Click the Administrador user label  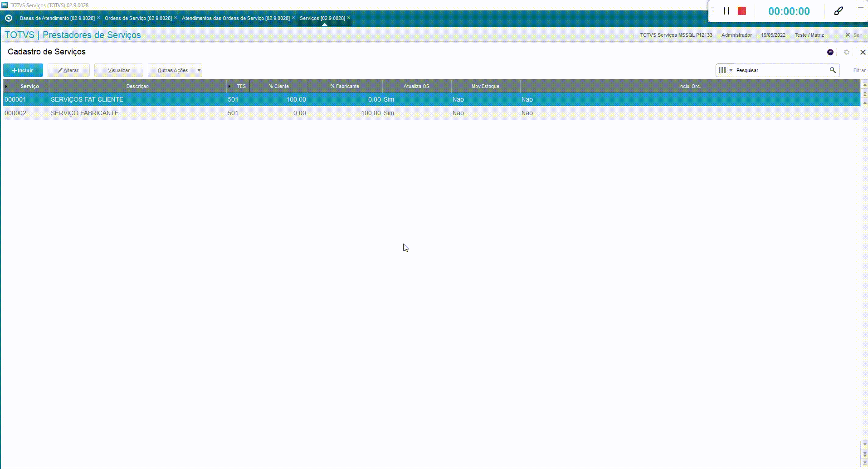click(x=736, y=35)
